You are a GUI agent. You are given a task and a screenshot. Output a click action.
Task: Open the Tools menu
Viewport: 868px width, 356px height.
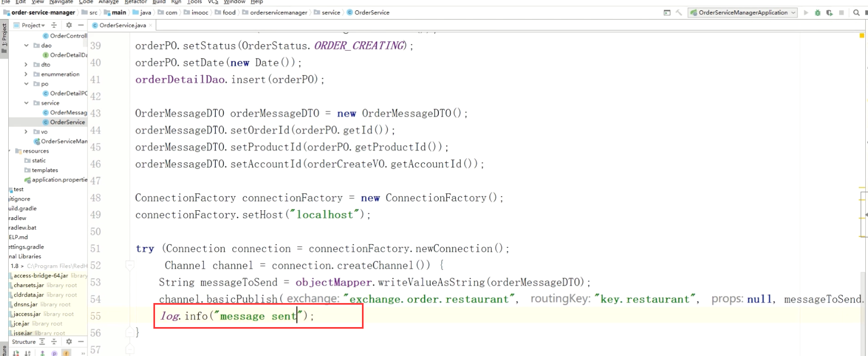point(194,2)
